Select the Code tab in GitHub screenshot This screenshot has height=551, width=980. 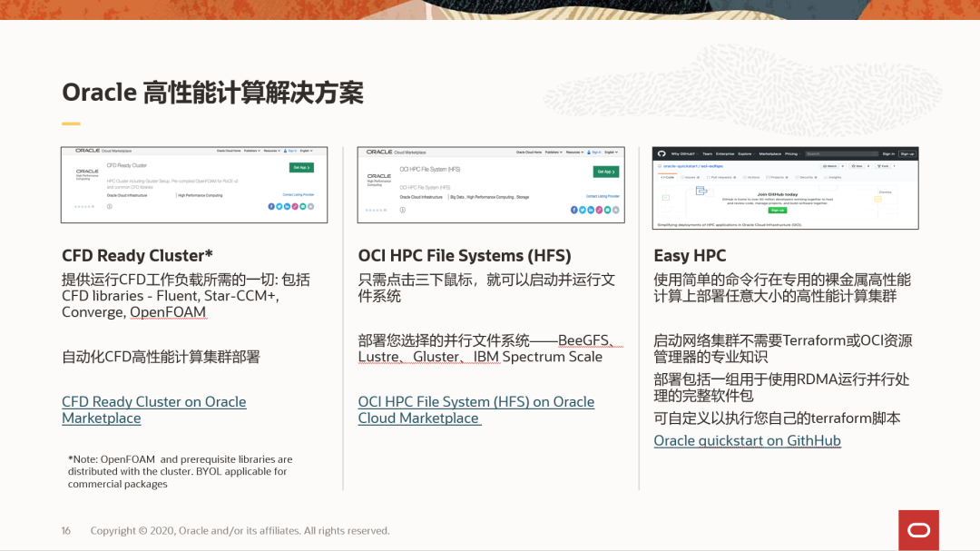(x=668, y=178)
